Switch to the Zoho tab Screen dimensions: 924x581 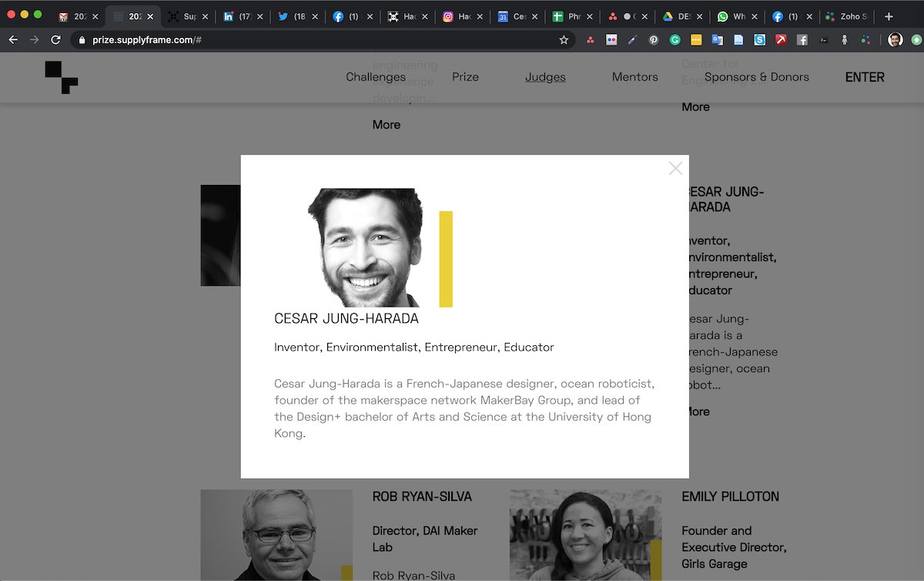tap(830, 16)
